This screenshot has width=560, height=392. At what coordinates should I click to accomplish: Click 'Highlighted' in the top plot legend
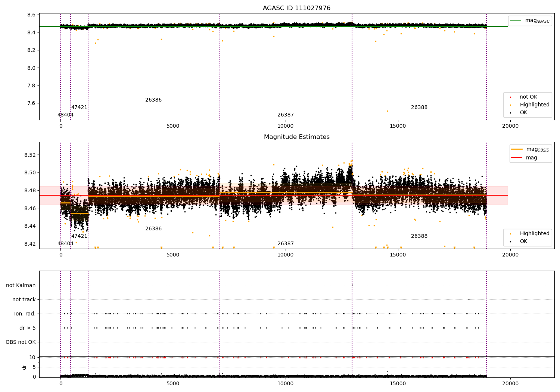pyautogui.click(x=530, y=105)
